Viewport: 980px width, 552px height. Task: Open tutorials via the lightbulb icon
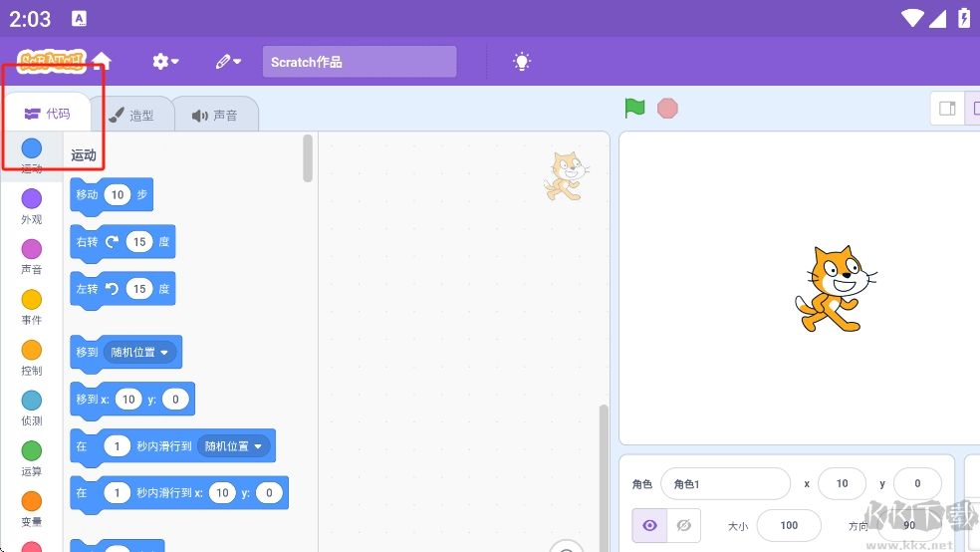pyautogui.click(x=522, y=61)
